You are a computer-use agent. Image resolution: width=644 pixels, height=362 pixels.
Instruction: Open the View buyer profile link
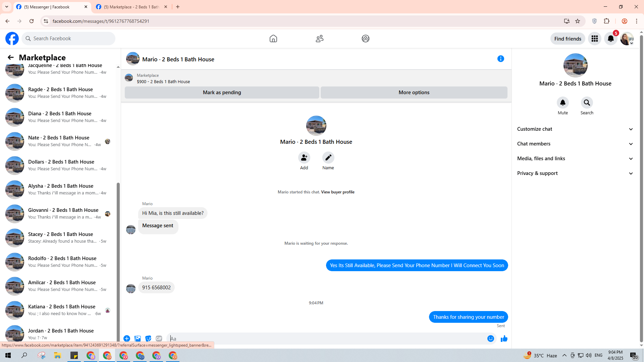(337, 192)
